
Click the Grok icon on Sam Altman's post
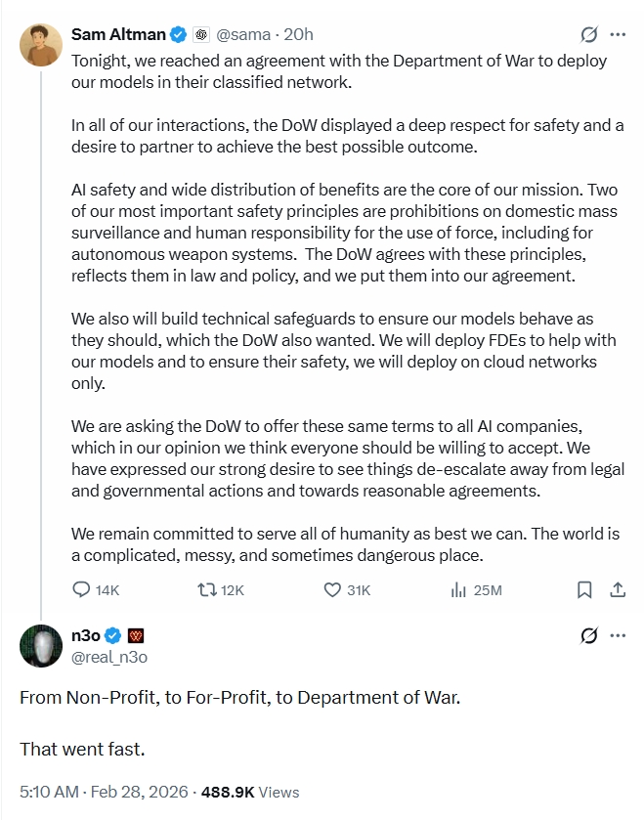pos(589,35)
